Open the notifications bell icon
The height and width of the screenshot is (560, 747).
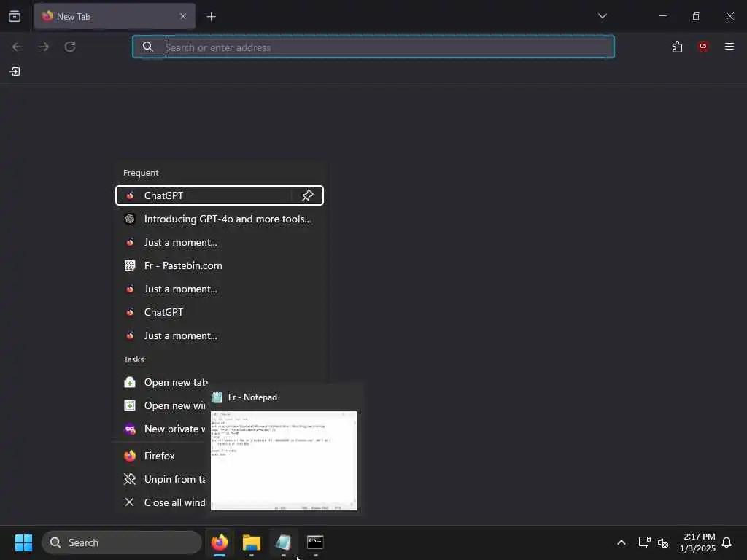click(x=727, y=542)
